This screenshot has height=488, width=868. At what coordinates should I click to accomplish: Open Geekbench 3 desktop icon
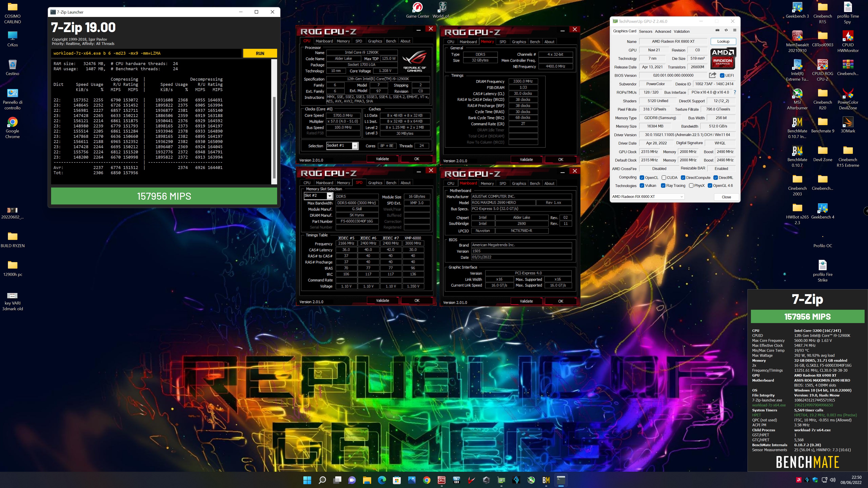[797, 10]
